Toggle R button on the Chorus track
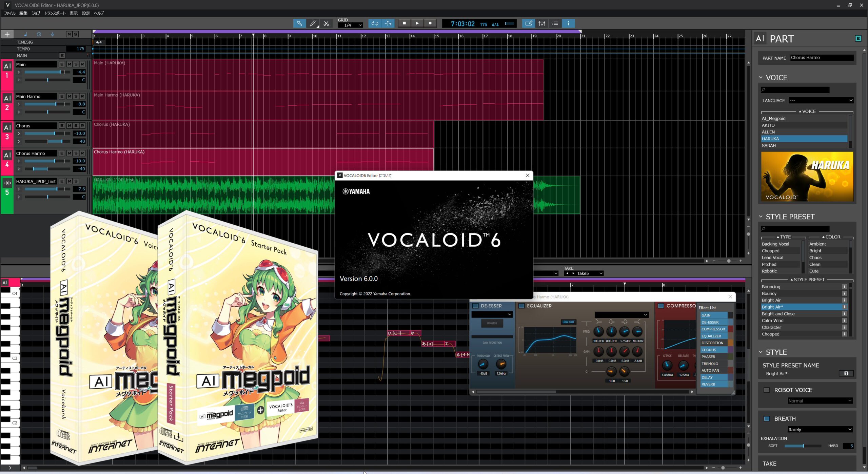The image size is (868, 474). (82, 126)
